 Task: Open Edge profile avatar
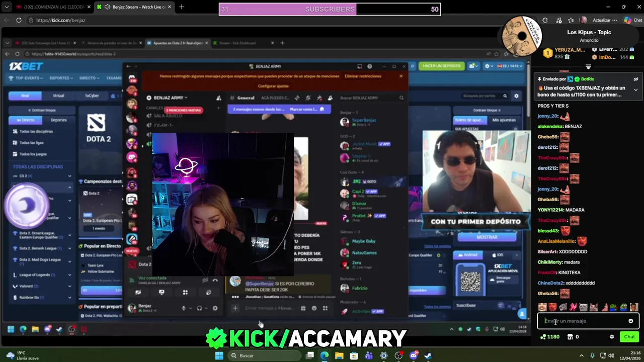(584, 20)
